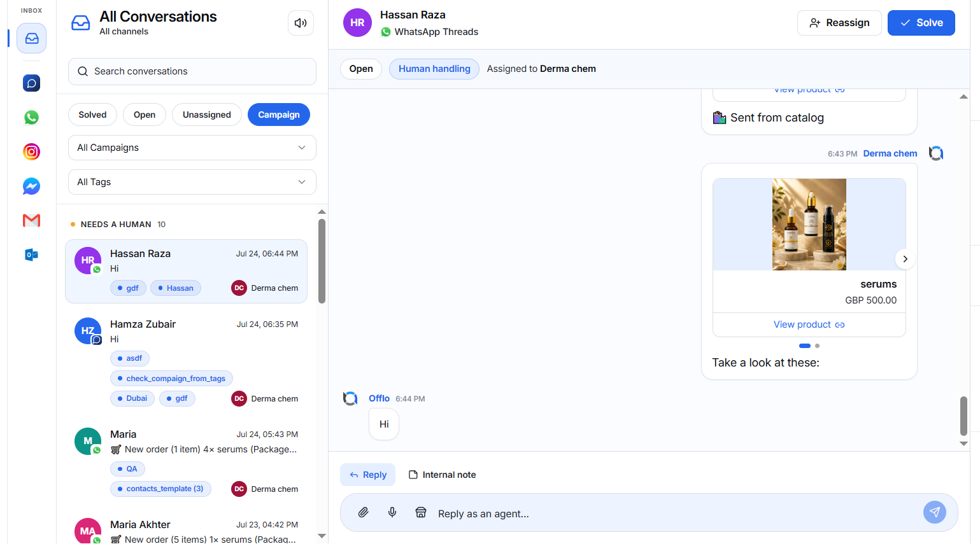
Task: Select the Campaign filter chip
Action: click(x=279, y=115)
